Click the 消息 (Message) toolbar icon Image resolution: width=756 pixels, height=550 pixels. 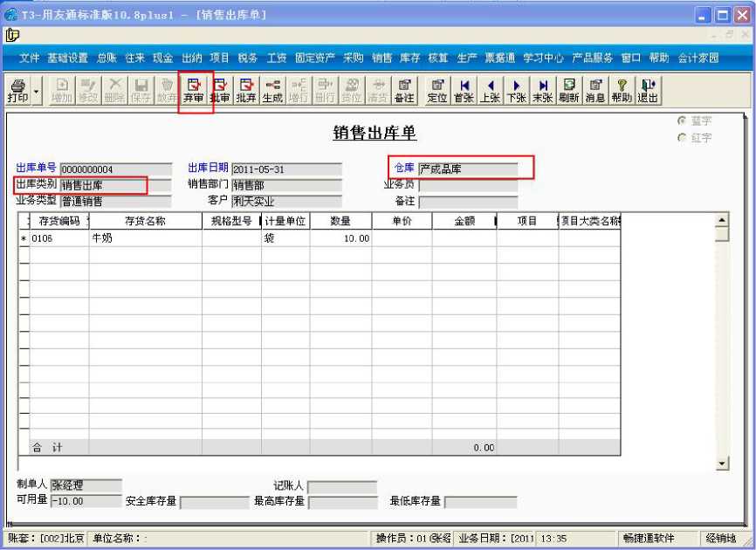point(595,91)
